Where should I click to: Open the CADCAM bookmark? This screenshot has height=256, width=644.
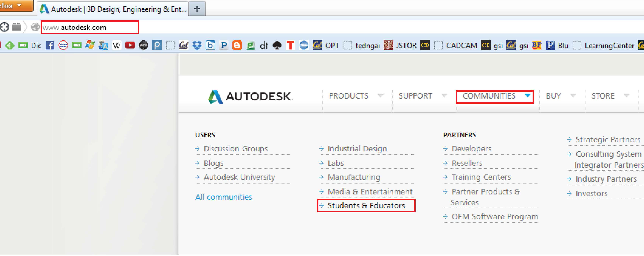coord(456,46)
